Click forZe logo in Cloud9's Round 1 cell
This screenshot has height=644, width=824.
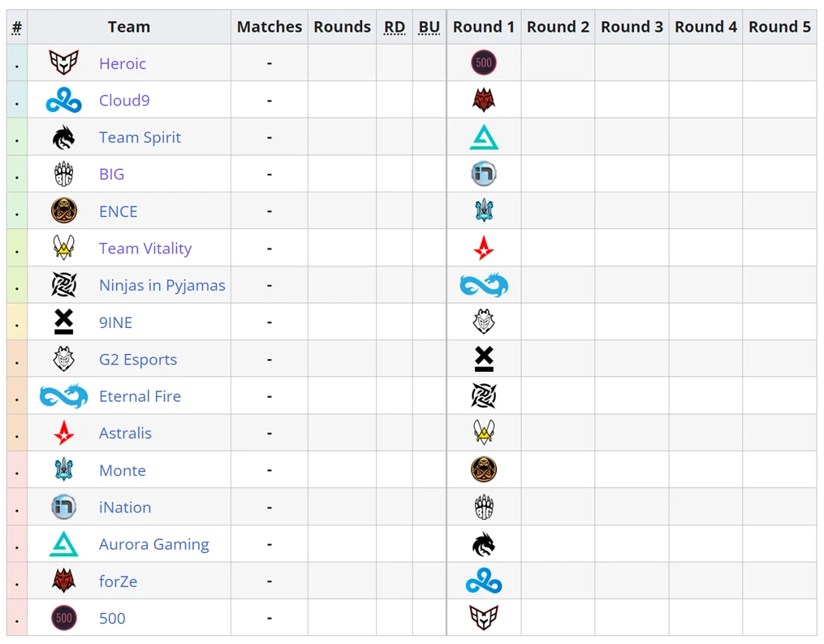coord(484,100)
